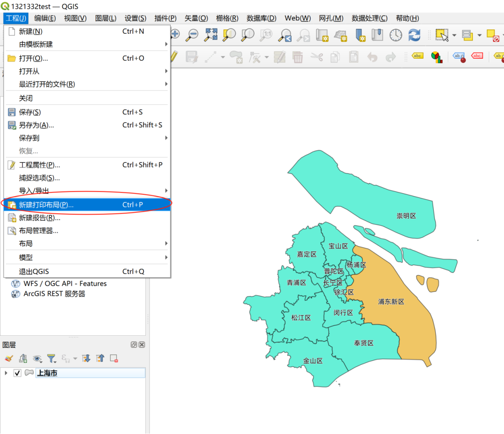Viewport: 504px width, 434px height.
Task: Open the 工程(J) menu
Action: pyautogui.click(x=16, y=18)
